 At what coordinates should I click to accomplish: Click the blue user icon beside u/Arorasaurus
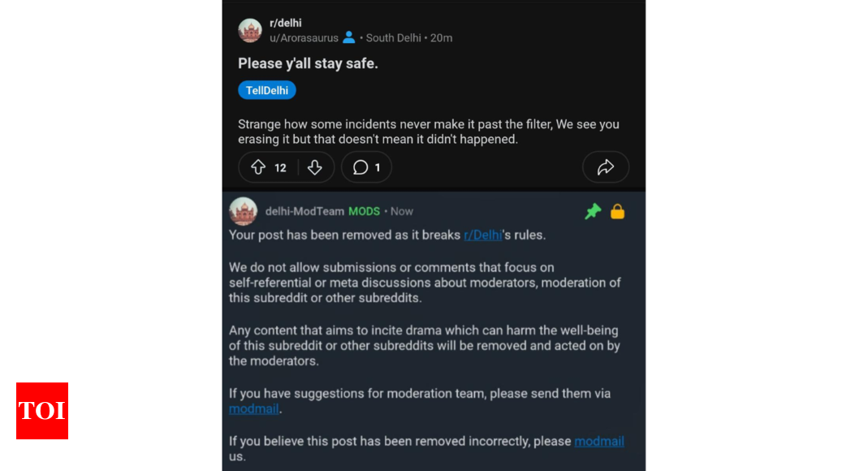[x=349, y=37]
